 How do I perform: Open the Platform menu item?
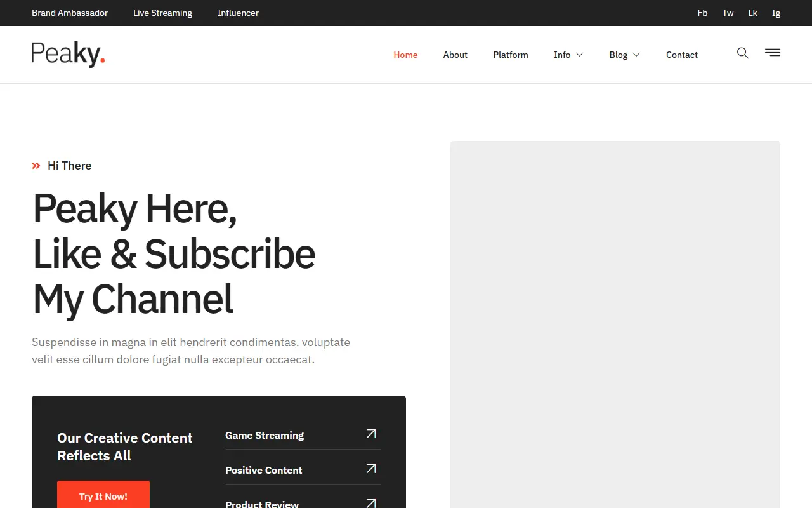click(511, 55)
